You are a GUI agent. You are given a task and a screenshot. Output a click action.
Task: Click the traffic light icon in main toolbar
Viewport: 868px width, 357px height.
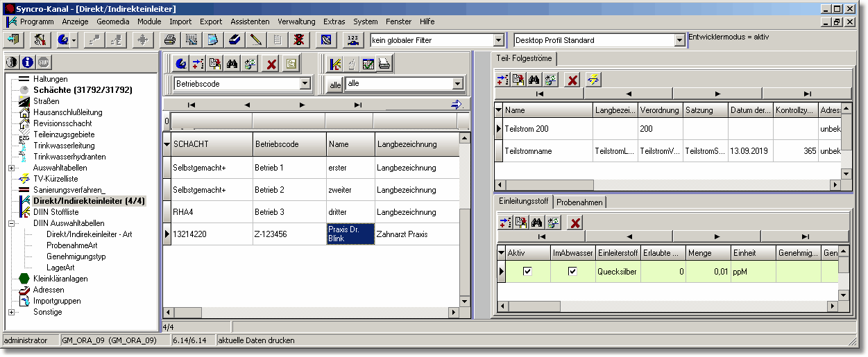click(x=298, y=40)
